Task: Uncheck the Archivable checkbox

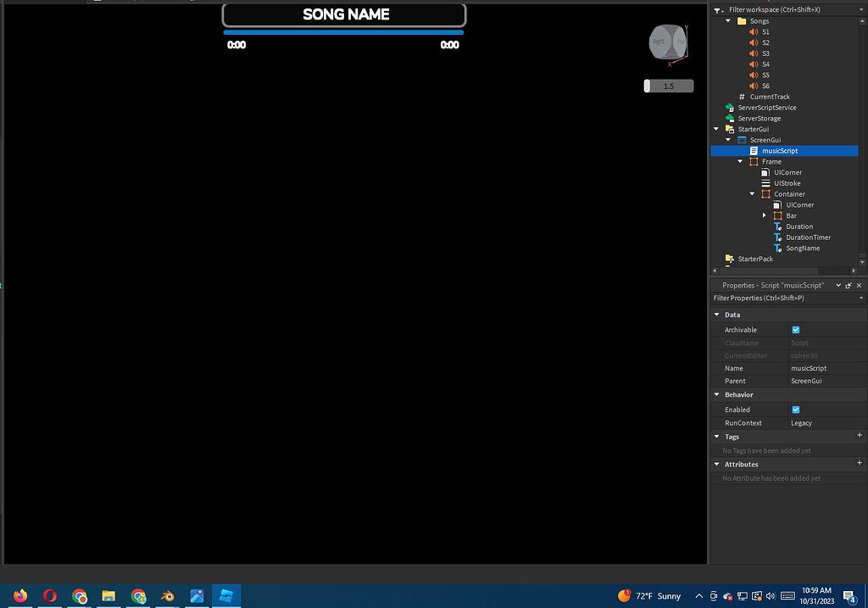Action: [795, 329]
